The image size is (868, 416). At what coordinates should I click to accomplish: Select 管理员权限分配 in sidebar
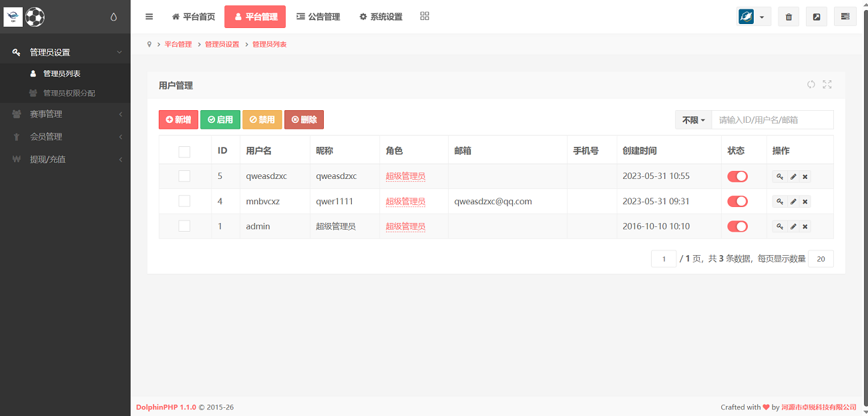pos(69,93)
